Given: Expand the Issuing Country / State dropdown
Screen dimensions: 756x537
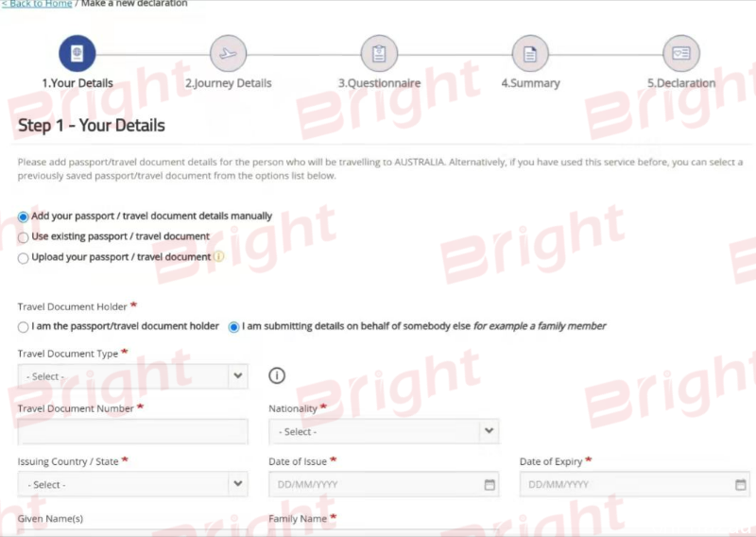Looking at the screenshot, I should click(132, 484).
